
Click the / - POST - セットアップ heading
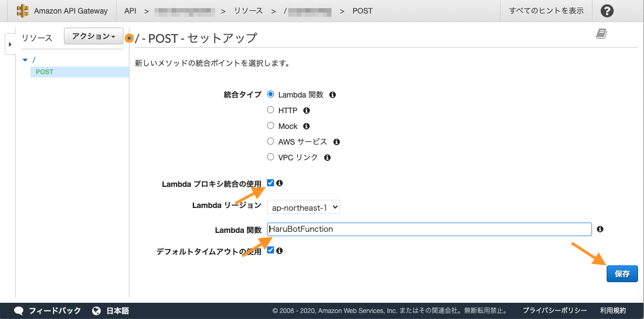[x=196, y=38]
